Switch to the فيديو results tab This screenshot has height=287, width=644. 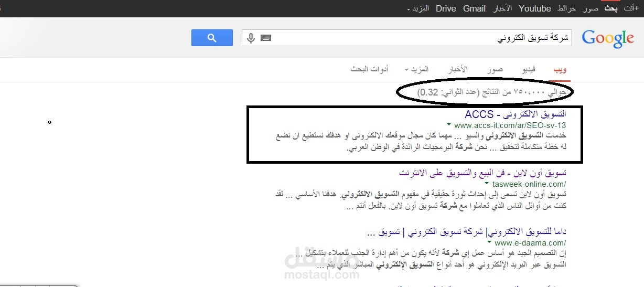(x=527, y=70)
